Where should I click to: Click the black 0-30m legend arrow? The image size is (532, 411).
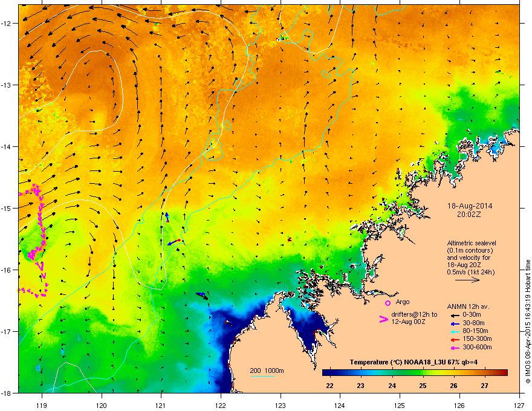click(455, 315)
